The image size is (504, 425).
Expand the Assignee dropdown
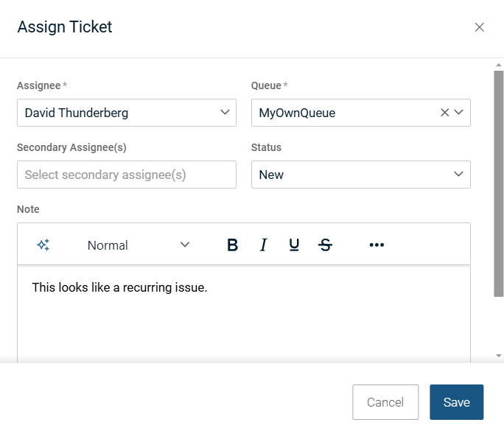(x=225, y=113)
